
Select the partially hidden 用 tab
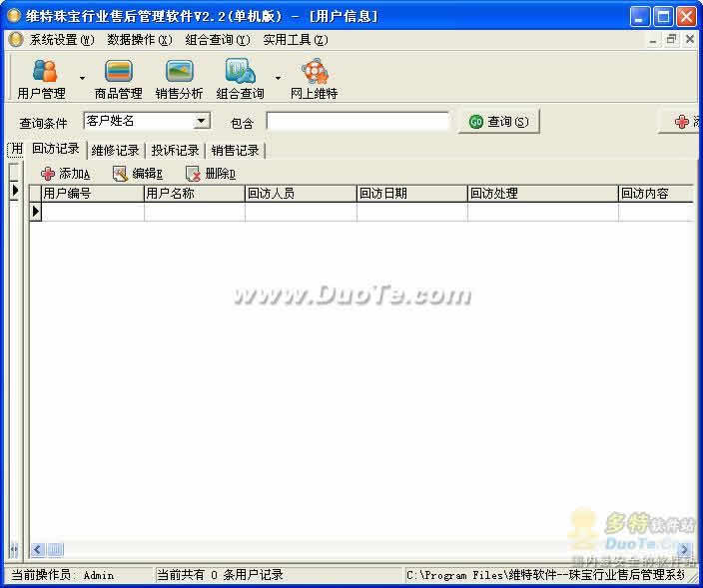(x=16, y=149)
